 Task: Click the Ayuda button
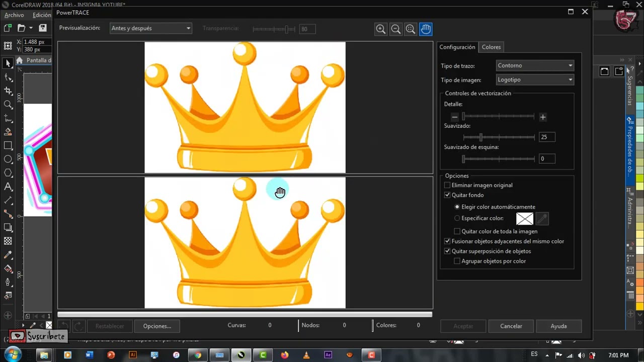(558, 326)
